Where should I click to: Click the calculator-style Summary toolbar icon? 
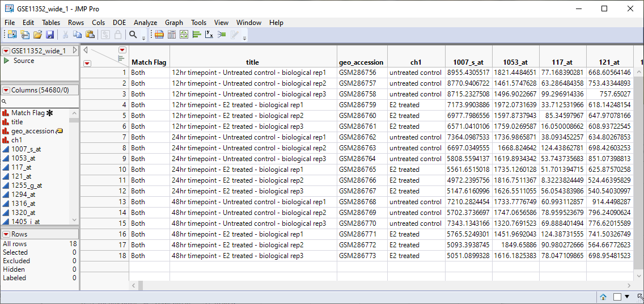(172, 35)
